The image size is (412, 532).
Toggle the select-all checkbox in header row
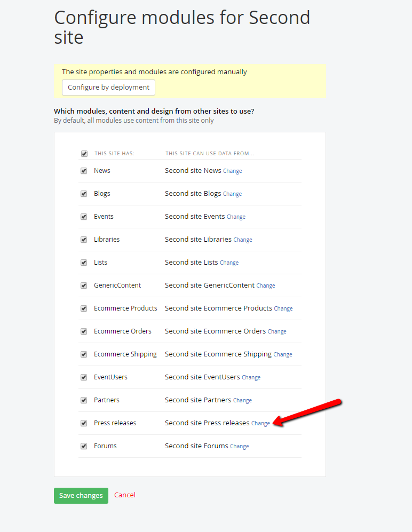[84, 153]
